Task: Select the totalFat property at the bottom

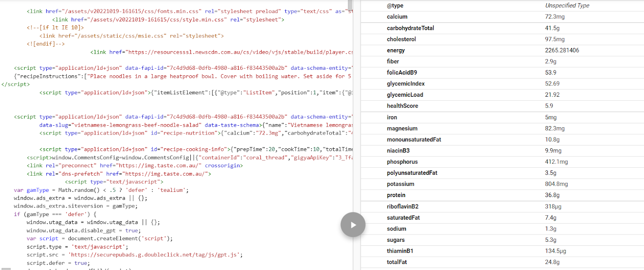Action: pos(397,262)
